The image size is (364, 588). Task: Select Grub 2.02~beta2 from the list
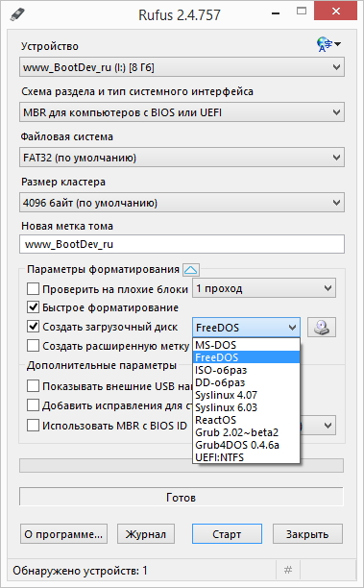pyautogui.click(x=246, y=432)
